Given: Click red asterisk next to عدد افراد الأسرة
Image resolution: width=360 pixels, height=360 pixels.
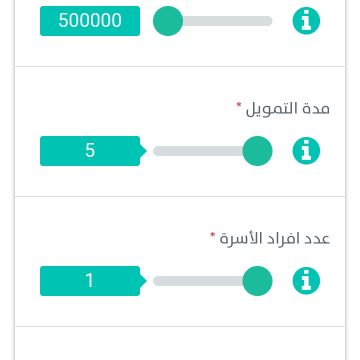Looking at the screenshot, I should click(212, 235).
